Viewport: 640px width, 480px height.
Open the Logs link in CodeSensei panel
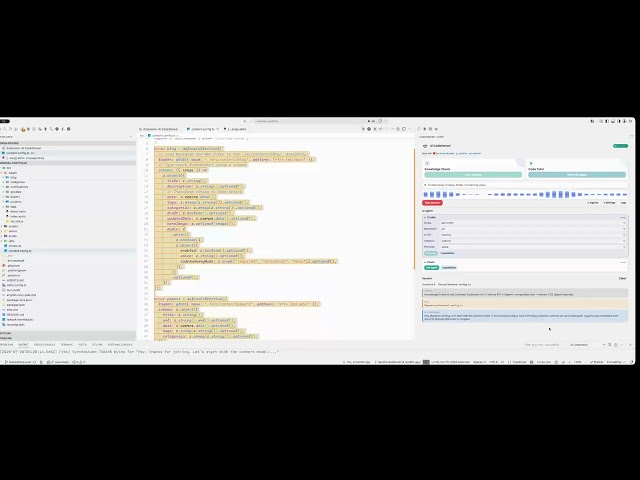click(x=623, y=202)
